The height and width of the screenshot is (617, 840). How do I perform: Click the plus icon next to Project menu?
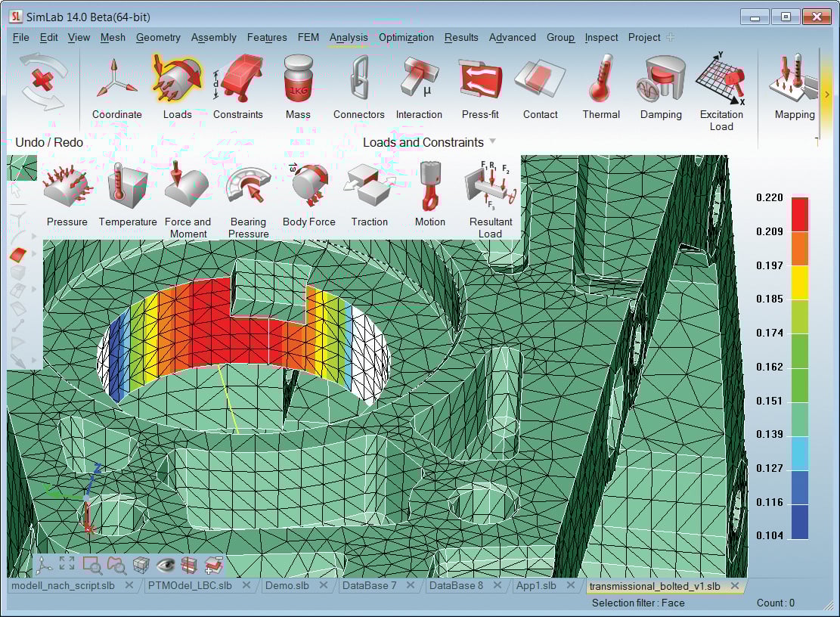coord(671,38)
